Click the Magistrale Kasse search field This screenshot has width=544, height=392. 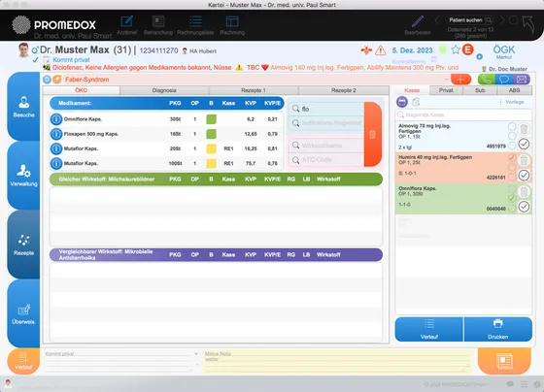(463, 114)
